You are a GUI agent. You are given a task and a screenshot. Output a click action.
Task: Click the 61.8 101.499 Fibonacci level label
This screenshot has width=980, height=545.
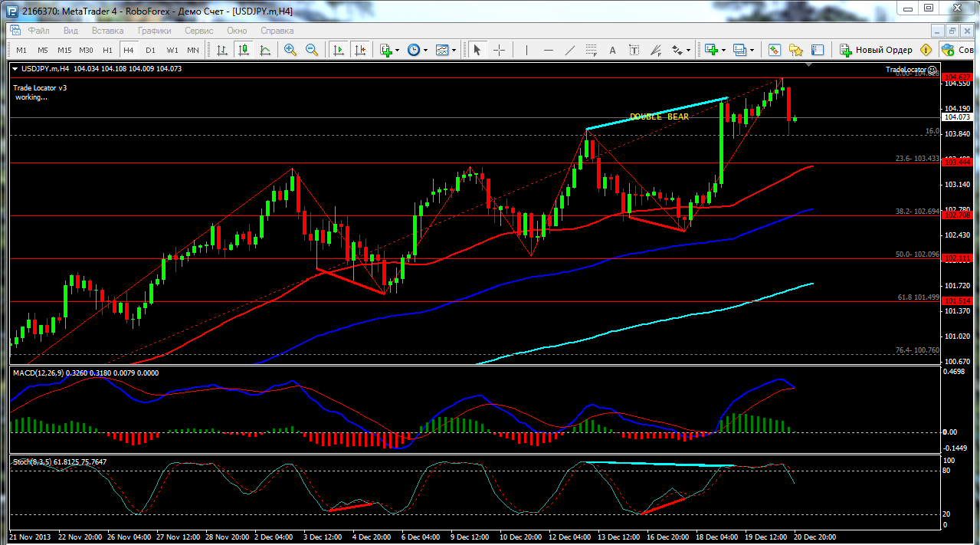click(918, 297)
